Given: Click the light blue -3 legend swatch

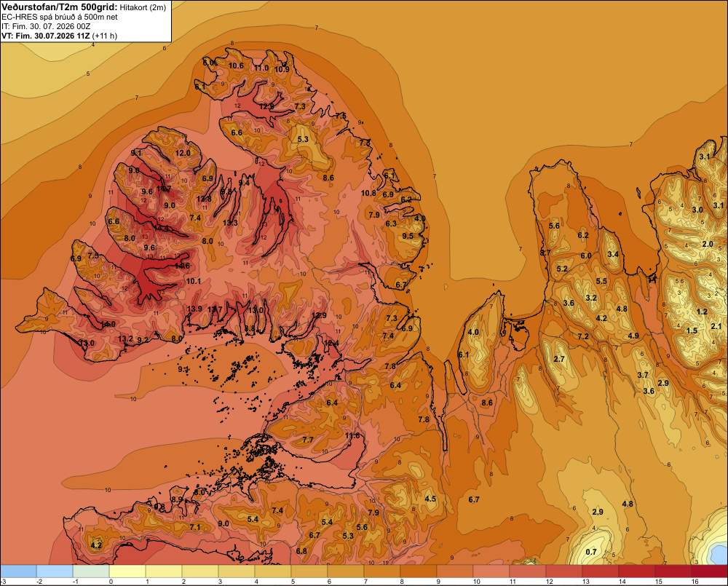Looking at the screenshot, I should pos(18,571).
